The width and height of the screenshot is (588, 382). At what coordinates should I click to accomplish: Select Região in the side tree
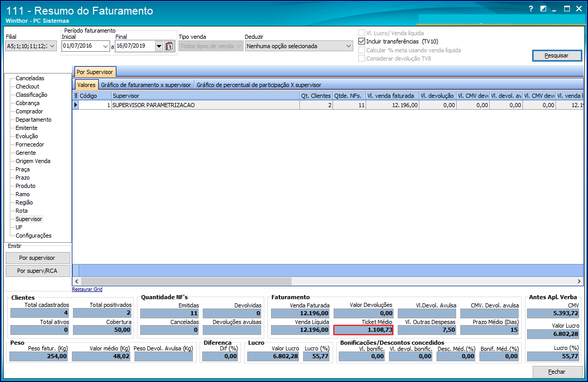click(24, 202)
